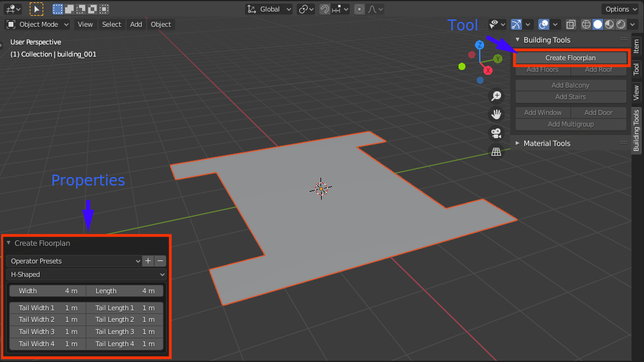Set selection mode to new selection
Screen dimensions: 644x362
(58, 9)
